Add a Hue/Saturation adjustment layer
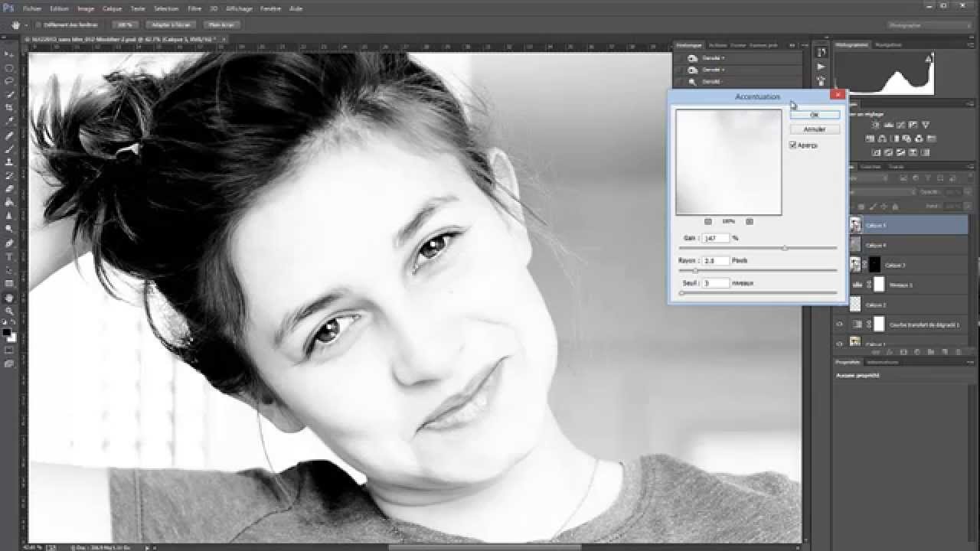Viewport: 980px width, 551px height. click(870, 139)
